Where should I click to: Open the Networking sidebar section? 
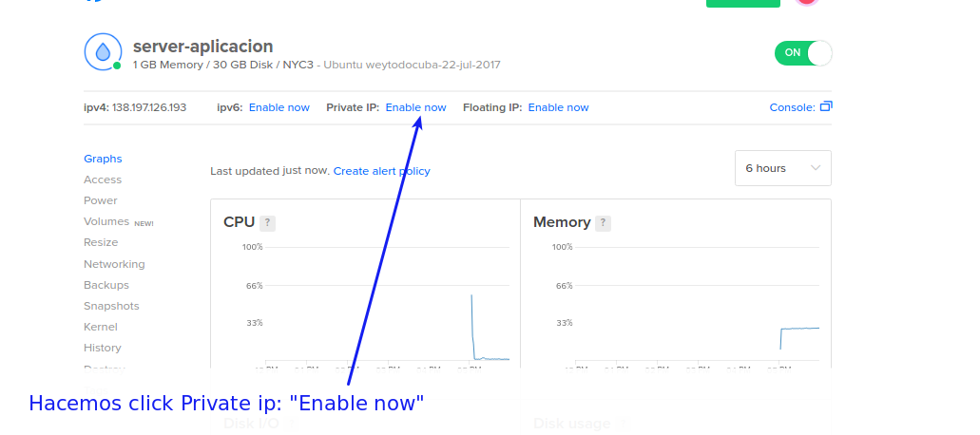pyautogui.click(x=114, y=264)
